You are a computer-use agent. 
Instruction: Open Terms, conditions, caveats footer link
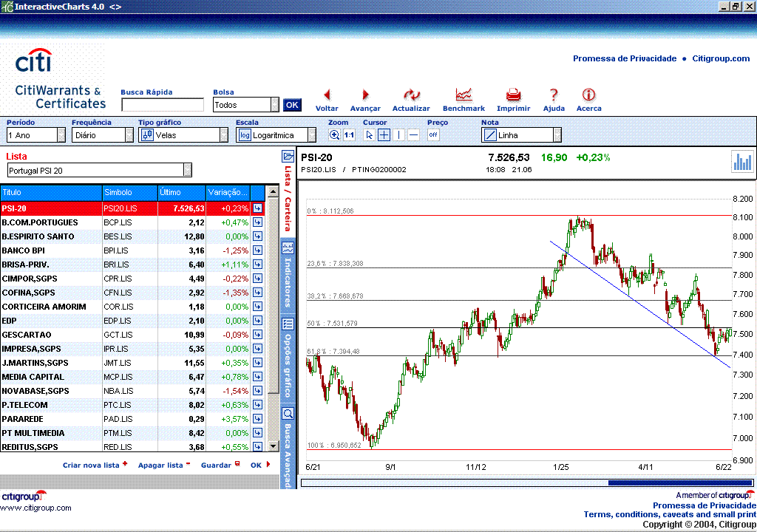[670, 514]
